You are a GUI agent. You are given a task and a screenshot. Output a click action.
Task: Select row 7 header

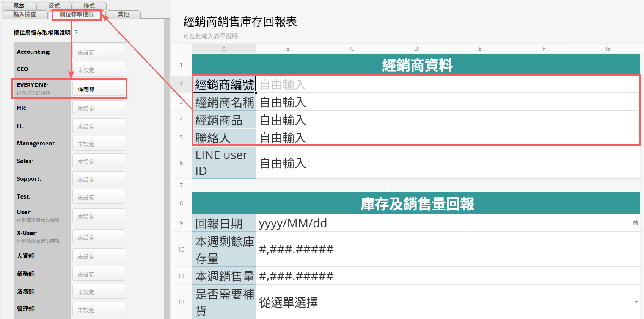click(x=181, y=185)
